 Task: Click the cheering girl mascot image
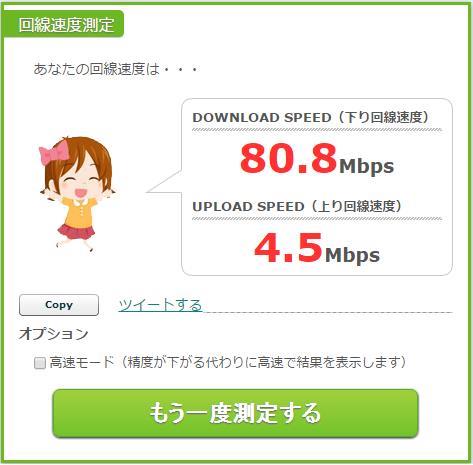[77, 194]
